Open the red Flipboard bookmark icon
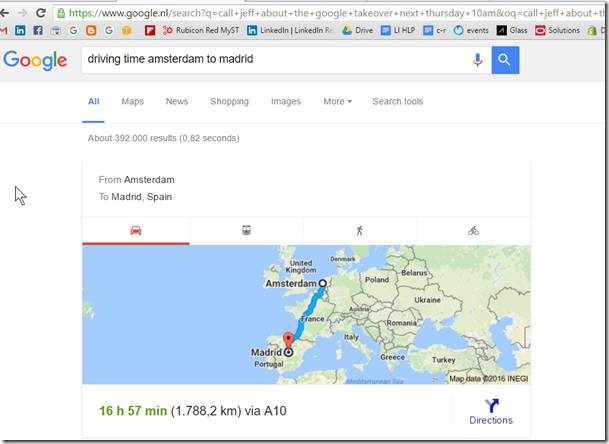This screenshot has width=609, height=444. tap(150, 30)
